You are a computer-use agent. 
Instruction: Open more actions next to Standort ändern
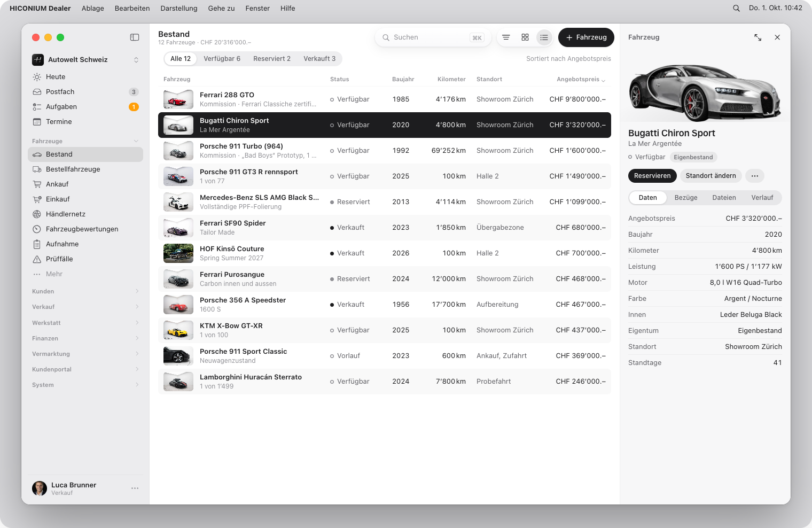[755, 176]
